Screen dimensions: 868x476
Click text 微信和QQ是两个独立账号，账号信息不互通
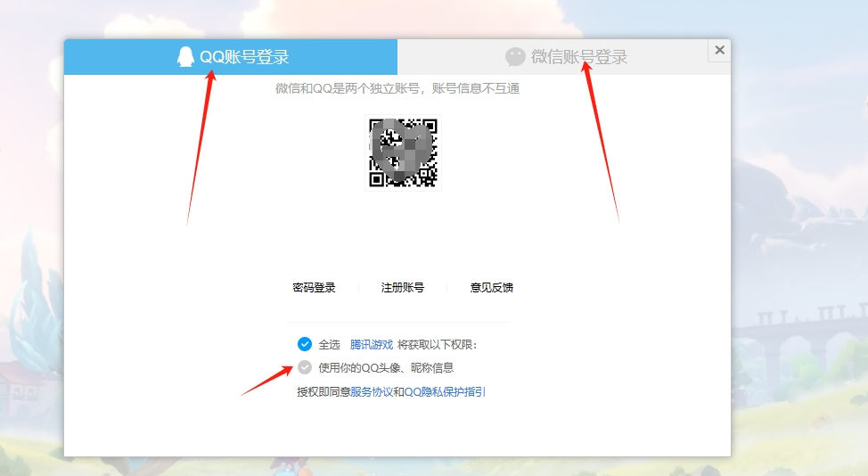pos(397,88)
